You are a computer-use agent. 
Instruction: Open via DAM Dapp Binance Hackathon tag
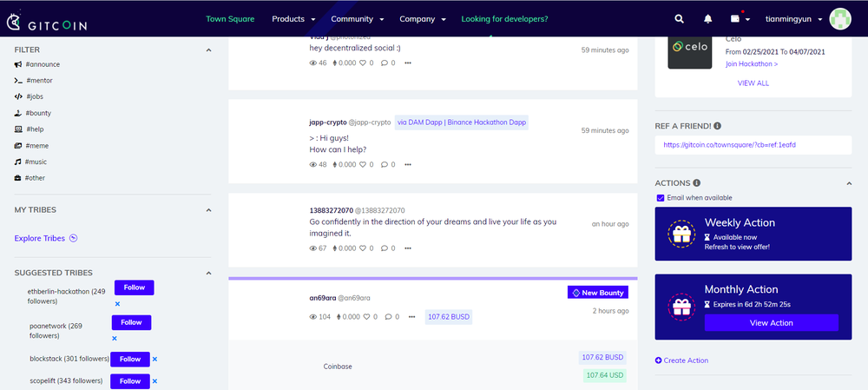click(x=462, y=122)
